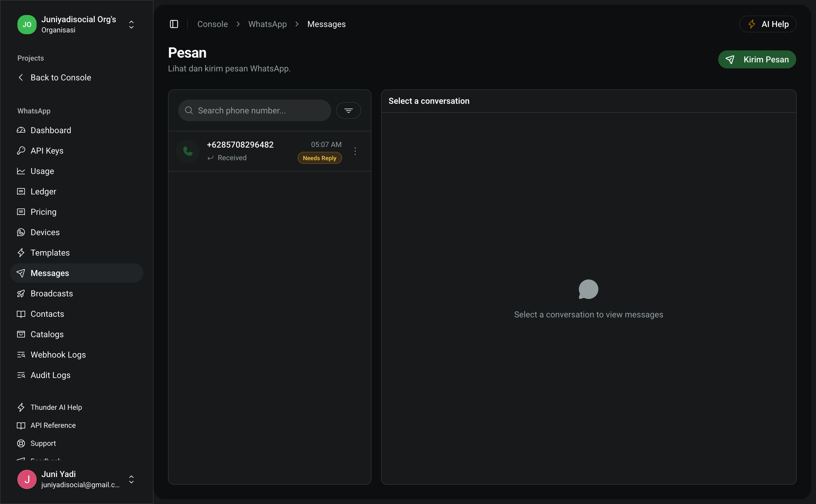The width and height of the screenshot is (816, 504).
Task: Open Support link in sidebar
Action: (x=77, y=443)
